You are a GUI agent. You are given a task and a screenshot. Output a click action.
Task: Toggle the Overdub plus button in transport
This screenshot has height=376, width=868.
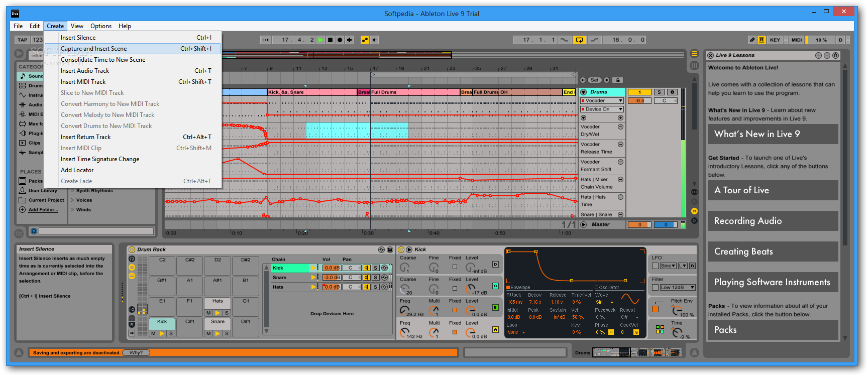(349, 40)
